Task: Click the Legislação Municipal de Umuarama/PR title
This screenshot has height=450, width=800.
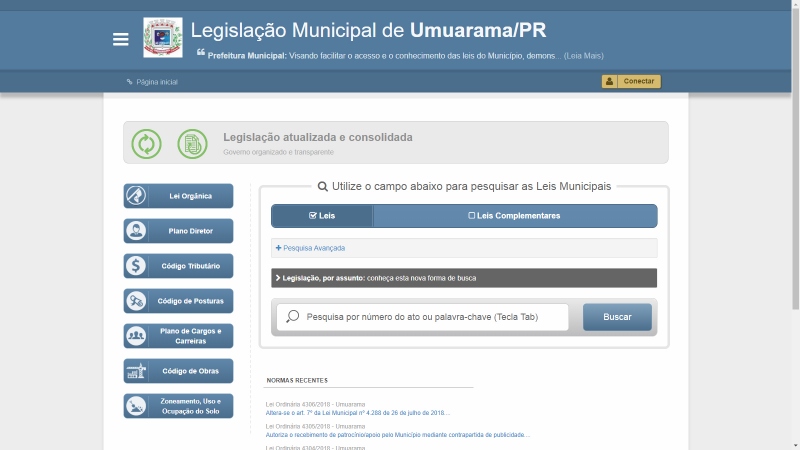Action: (368, 30)
